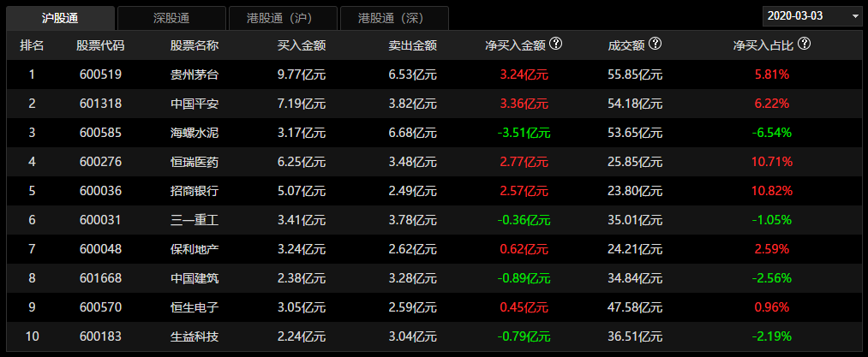Screen dimensions: 868x357
Task: Click net buy value -3.51亿元
Action: [x=524, y=133]
